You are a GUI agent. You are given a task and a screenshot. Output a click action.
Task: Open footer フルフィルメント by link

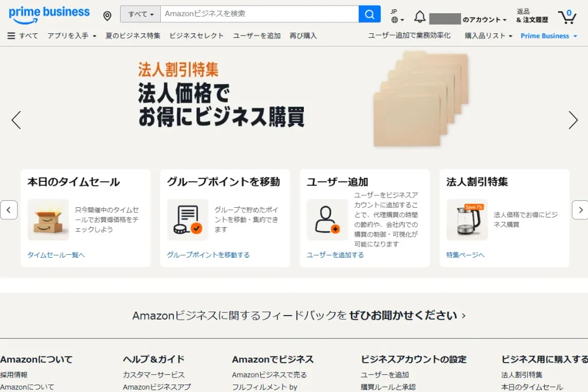click(264, 387)
